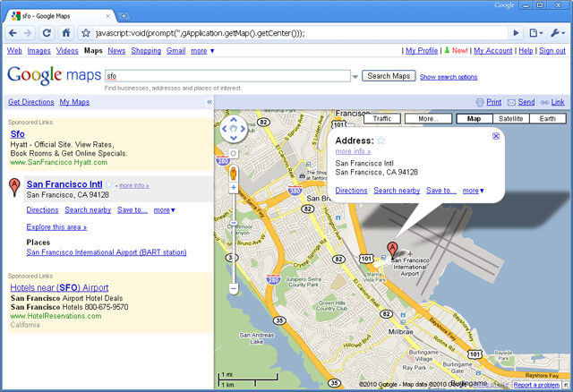The width and height of the screenshot is (573, 392).
Task: Click the red A marker on the map
Action: (392, 251)
